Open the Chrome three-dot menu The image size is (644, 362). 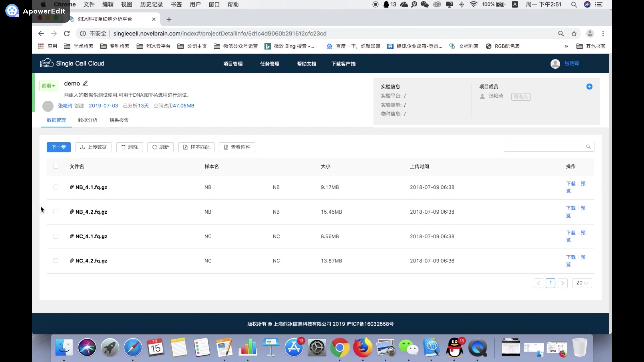tap(603, 33)
